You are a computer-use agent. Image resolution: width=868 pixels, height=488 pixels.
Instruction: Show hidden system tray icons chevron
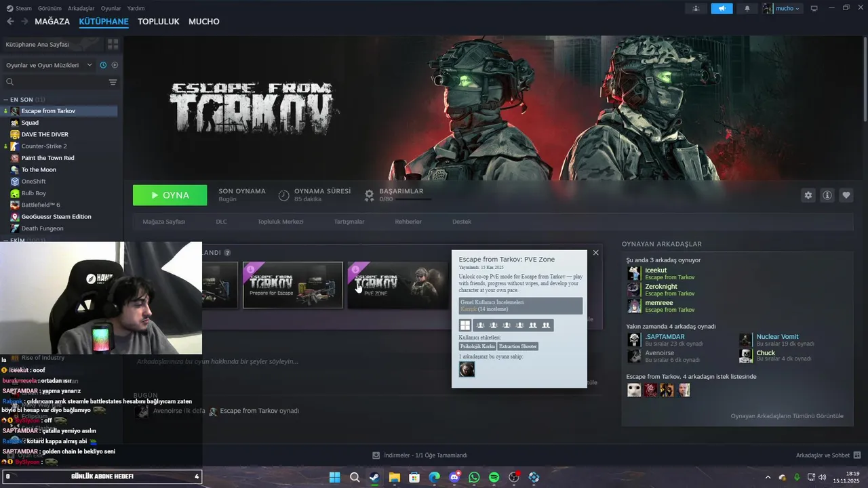768,477
